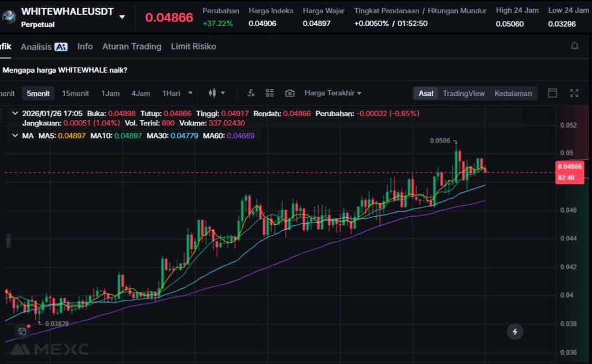Select the 15menit timeframe

tap(75, 93)
